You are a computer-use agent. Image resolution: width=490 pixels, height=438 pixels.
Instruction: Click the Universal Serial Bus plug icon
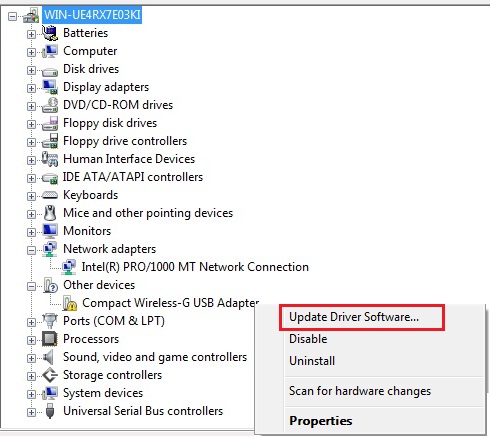[x=50, y=411]
